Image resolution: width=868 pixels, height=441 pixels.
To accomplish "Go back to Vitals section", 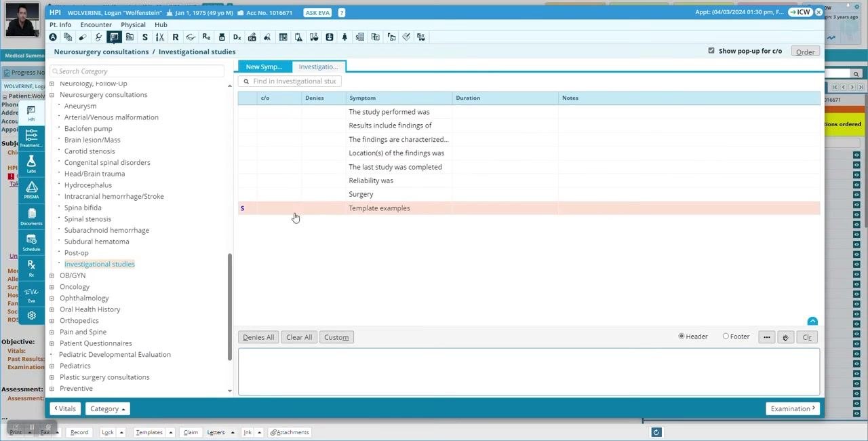I will click(65, 408).
